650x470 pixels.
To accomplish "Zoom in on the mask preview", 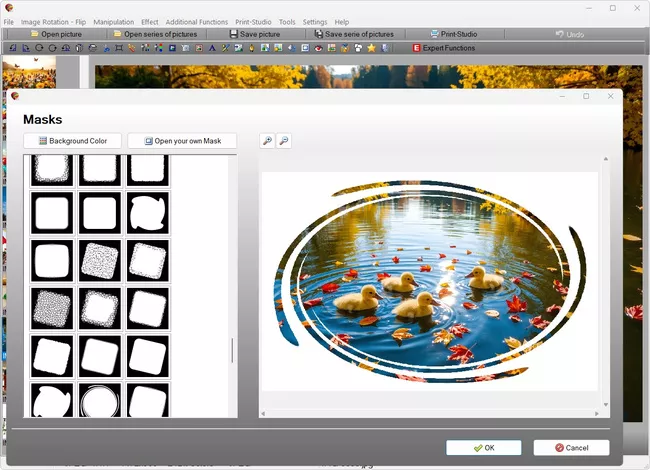I will [267, 141].
